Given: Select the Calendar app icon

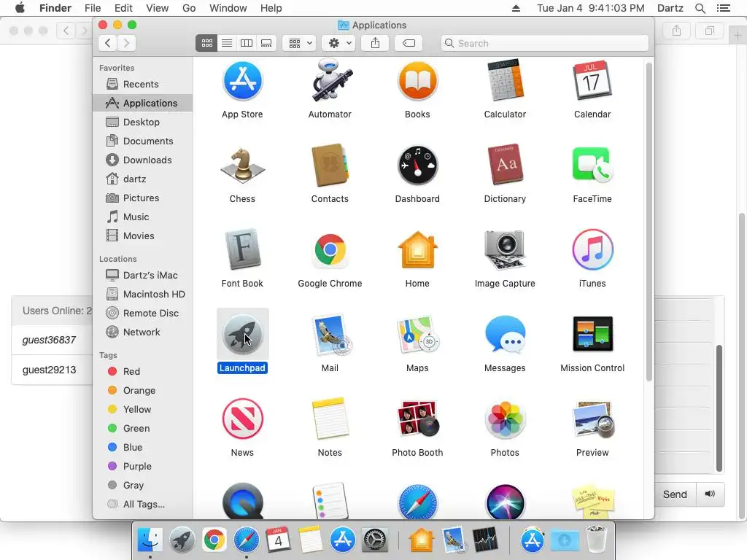Looking at the screenshot, I should (x=592, y=81).
